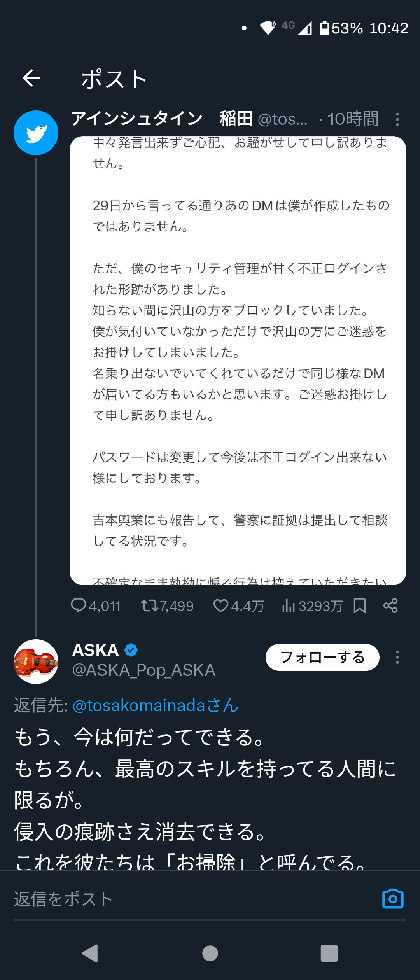The height and width of the screenshot is (980, 420).
Task: Open the @tosakomainada mention link
Action: point(156,705)
